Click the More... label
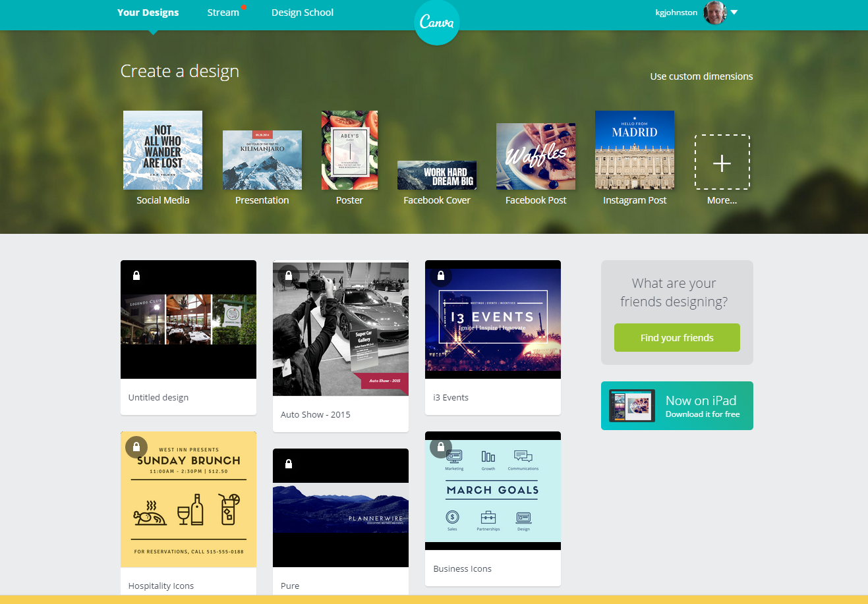Image resolution: width=868 pixels, height=604 pixels. 722,200
